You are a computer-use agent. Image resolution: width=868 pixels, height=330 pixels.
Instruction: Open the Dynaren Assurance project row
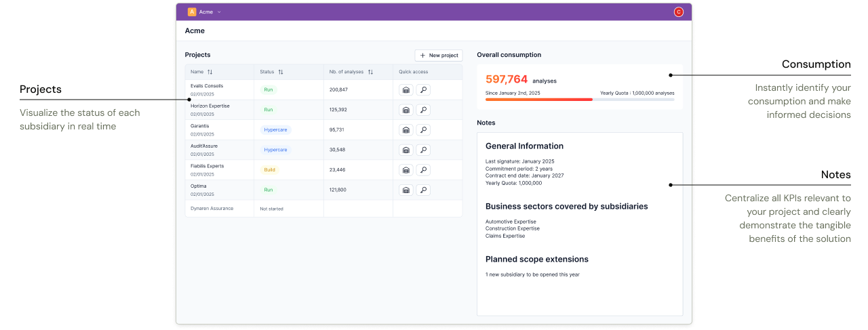coord(323,209)
